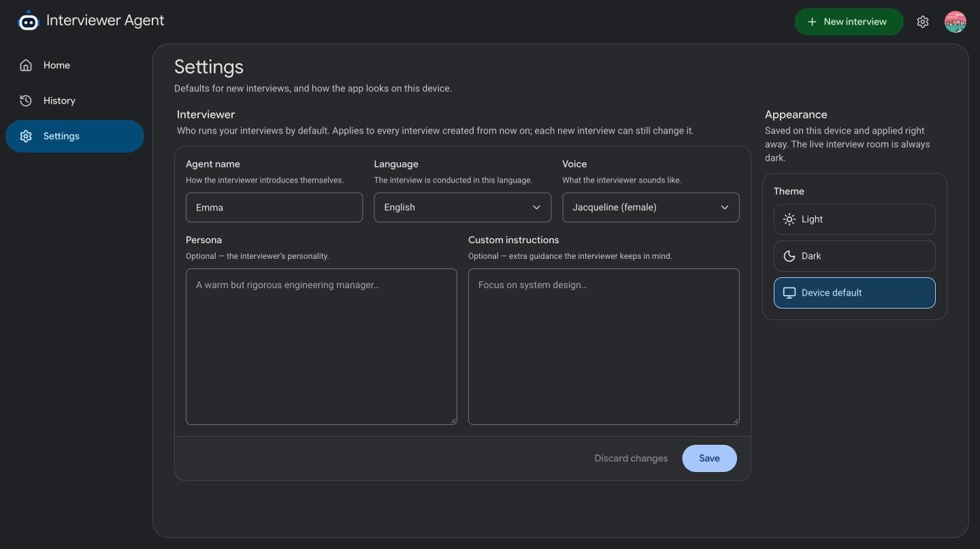
Task: Click "The interview is conducted in this language." text
Action: pos(453,181)
